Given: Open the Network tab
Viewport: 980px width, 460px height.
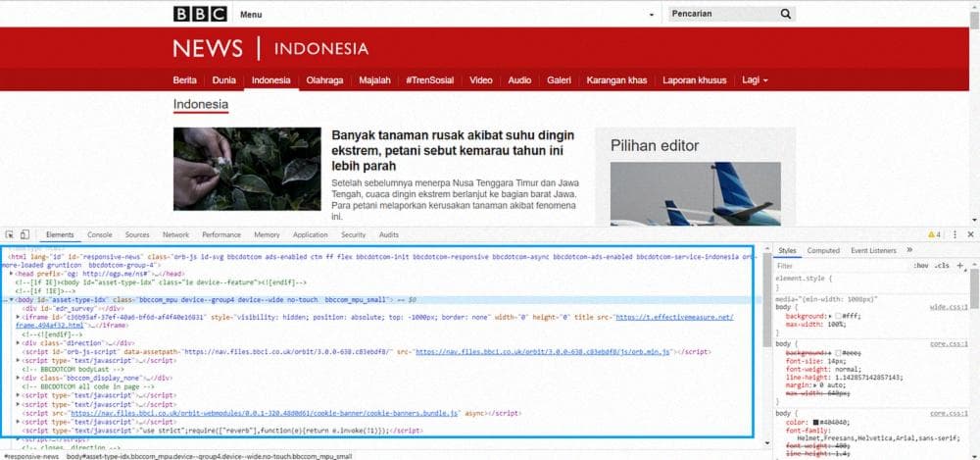Looking at the screenshot, I should pyautogui.click(x=175, y=234).
